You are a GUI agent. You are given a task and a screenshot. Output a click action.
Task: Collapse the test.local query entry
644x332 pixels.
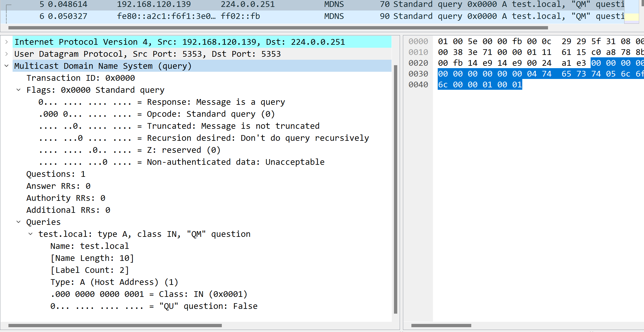(31, 234)
